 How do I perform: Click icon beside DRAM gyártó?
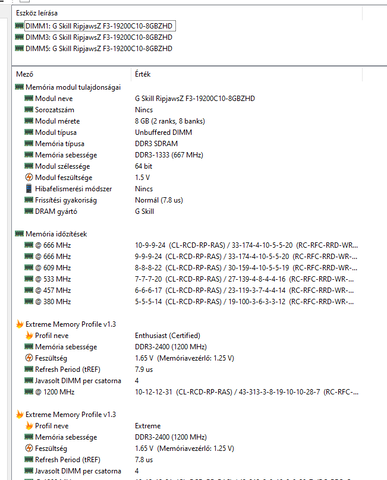click(x=29, y=211)
